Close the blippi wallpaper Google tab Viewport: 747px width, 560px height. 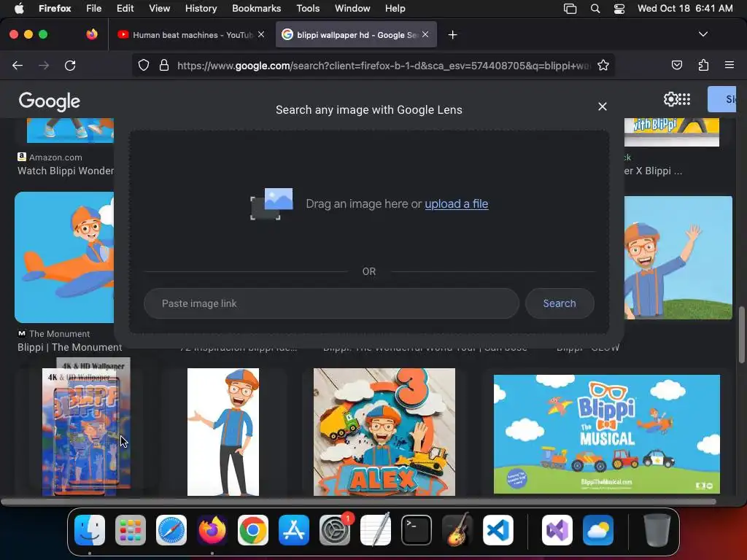pyautogui.click(x=425, y=34)
